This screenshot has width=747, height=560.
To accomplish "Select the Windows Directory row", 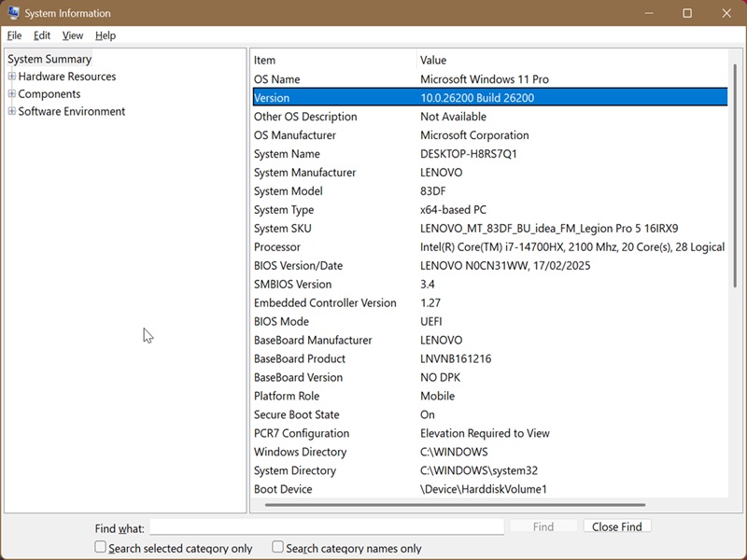I will tap(490, 452).
